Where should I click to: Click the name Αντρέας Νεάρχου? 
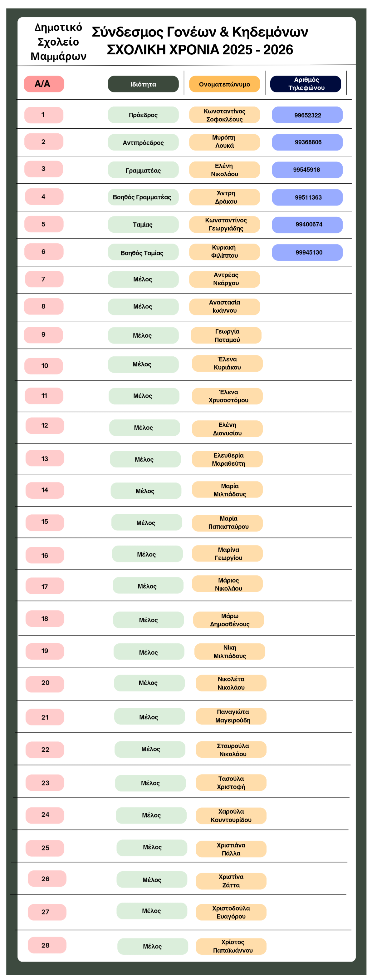pyautogui.click(x=224, y=279)
